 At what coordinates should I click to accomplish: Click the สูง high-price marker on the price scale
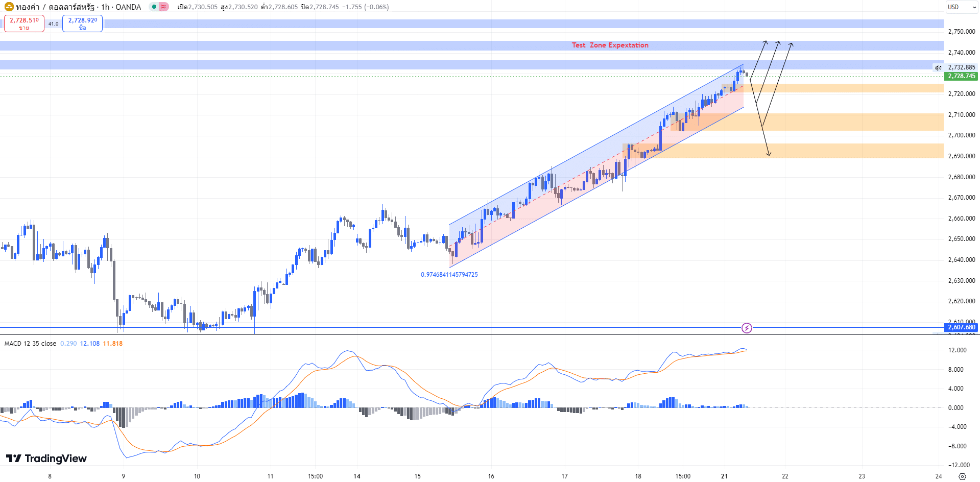[938, 67]
